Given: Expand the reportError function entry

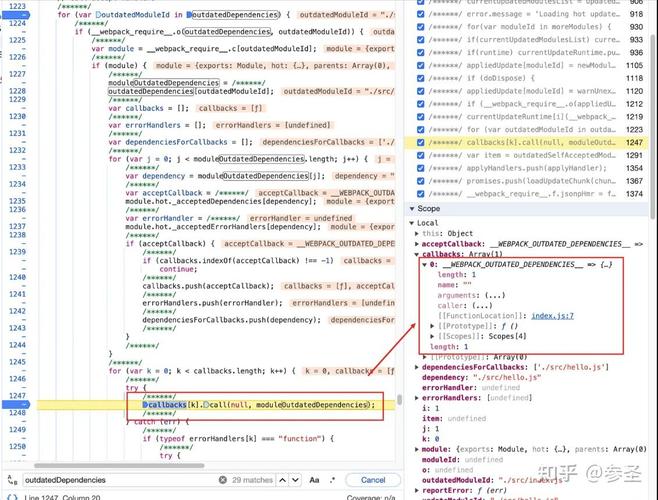Looking at the screenshot, I should coord(417,490).
